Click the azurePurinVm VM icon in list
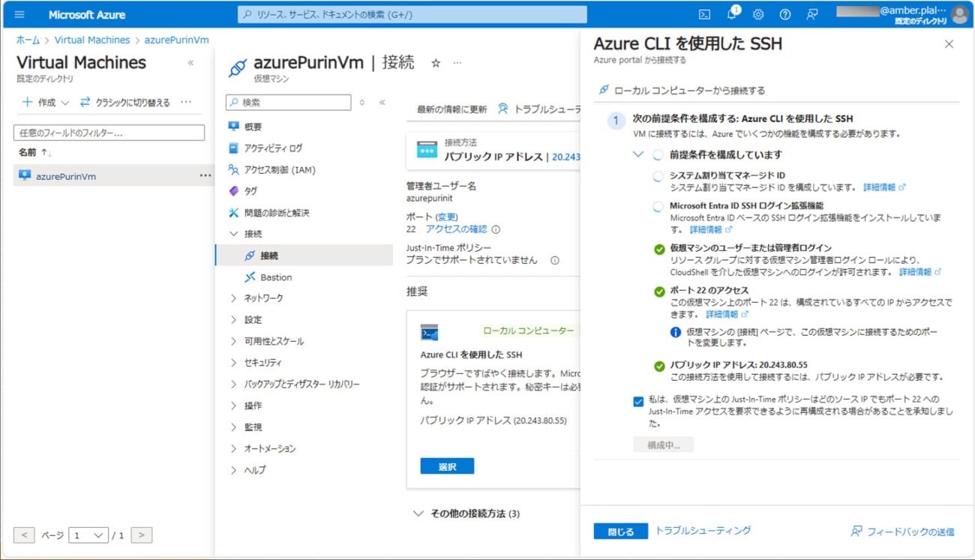Image resolution: width=975 pixels, height=560 pixels. (x=25, y=176)
